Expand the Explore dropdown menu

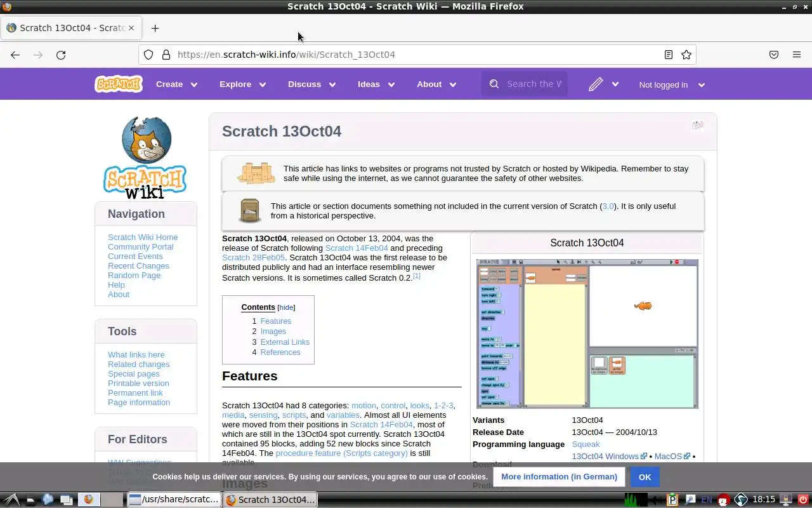242,84
